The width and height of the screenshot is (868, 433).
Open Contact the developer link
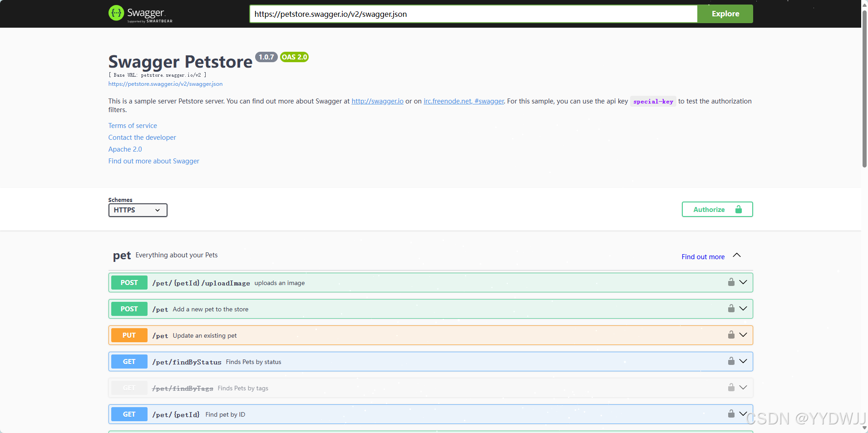pos(142,138)
